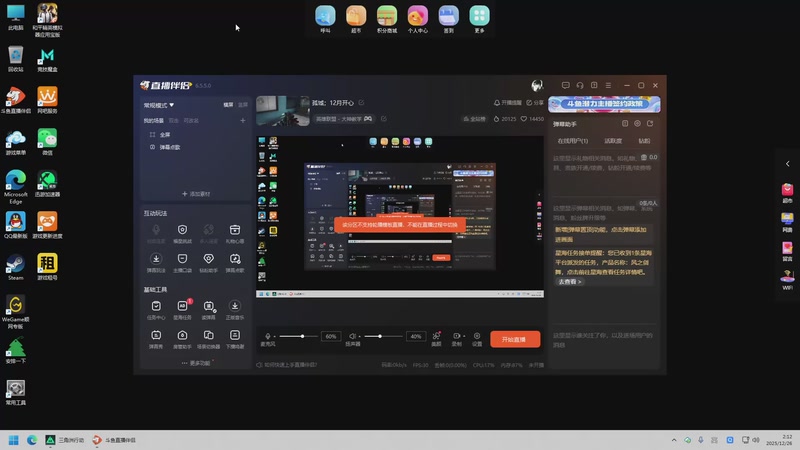800x450 pixels.
Task: Open the customer service headset icon
Action: 580,85
